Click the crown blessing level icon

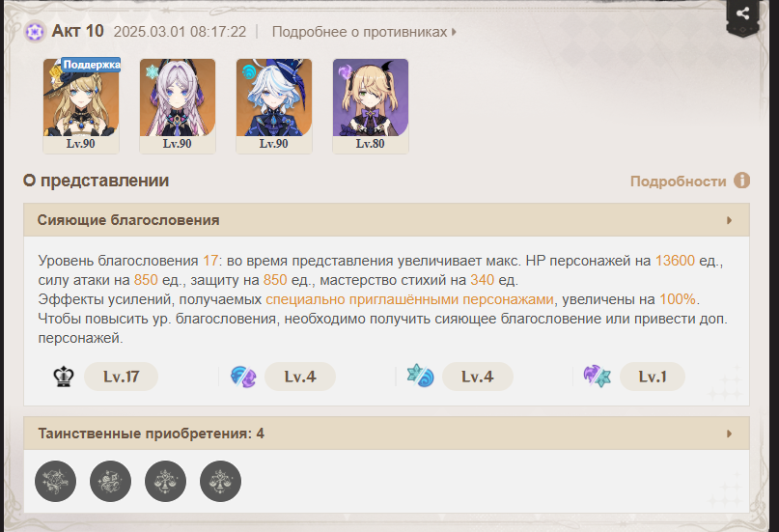coord(64,377)
